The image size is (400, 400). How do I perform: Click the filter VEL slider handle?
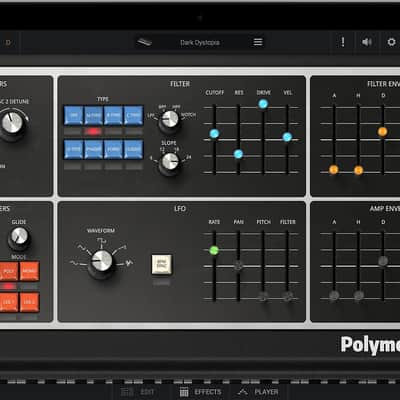287,137
